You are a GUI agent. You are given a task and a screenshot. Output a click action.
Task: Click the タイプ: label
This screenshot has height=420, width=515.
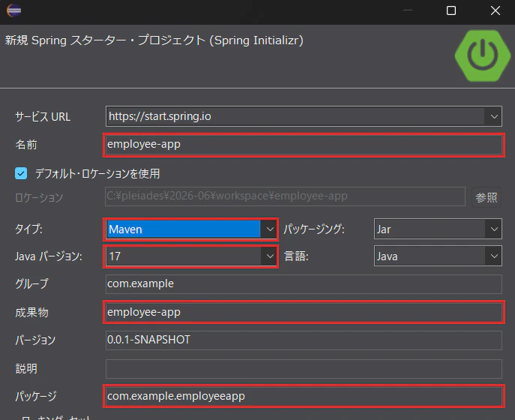28,229
